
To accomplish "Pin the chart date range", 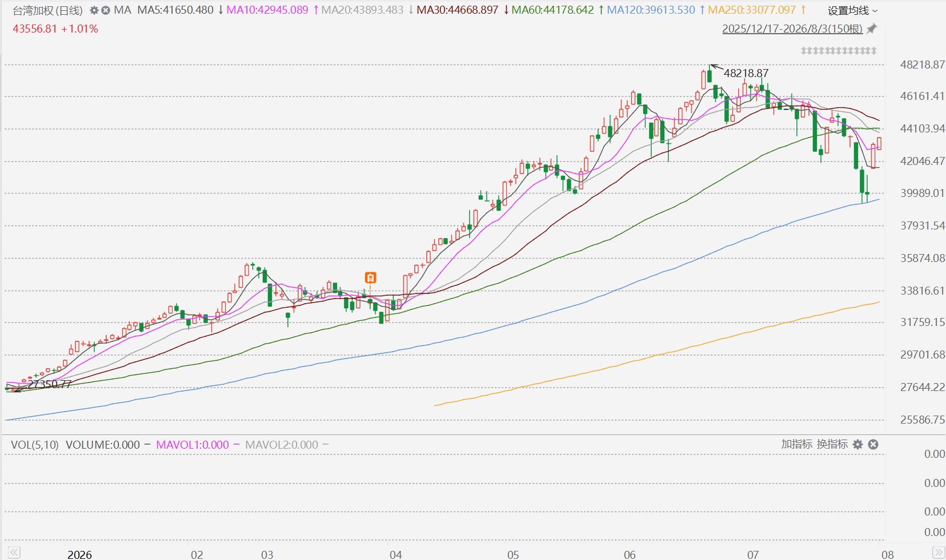I will coord(872,29).
